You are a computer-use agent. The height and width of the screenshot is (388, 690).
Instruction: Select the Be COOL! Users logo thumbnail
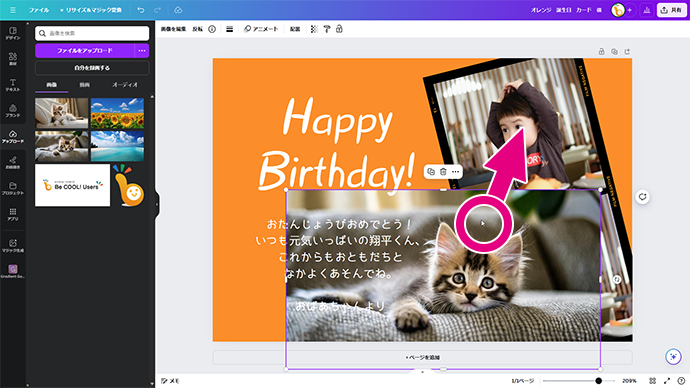click(x=73, y=185)
